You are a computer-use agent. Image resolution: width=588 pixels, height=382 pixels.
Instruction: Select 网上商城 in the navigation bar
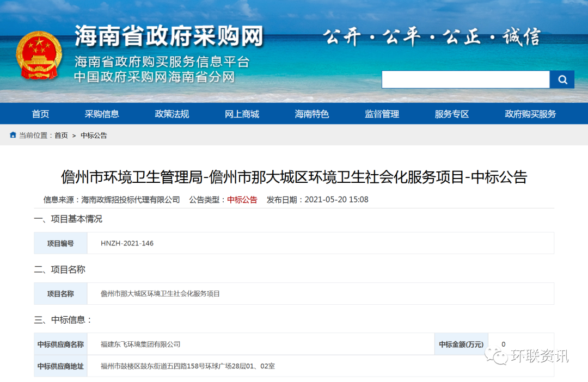tap(242, 114)
